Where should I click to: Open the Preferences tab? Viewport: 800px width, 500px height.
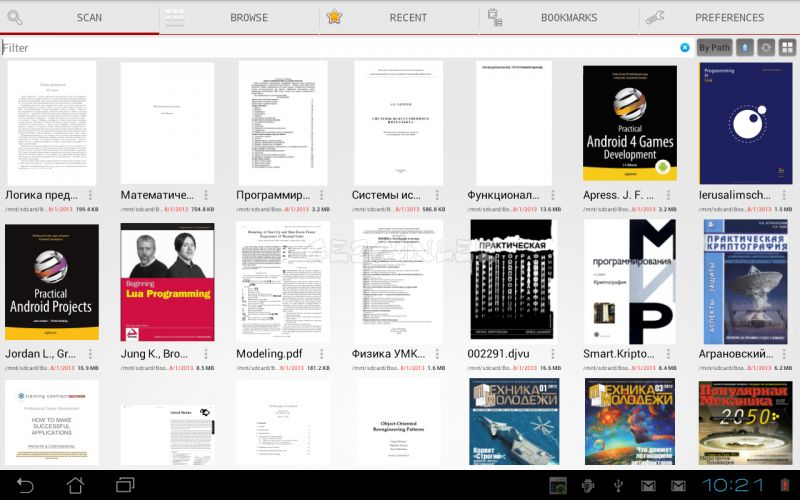tap(719, 17)
